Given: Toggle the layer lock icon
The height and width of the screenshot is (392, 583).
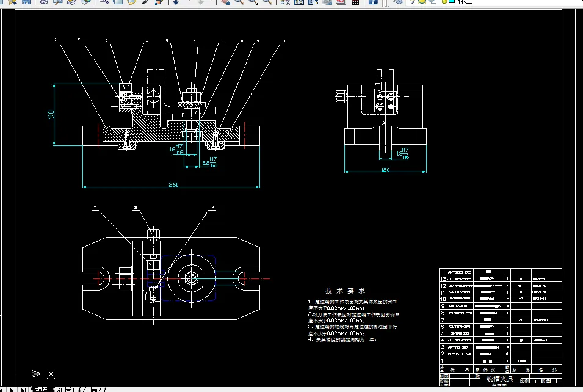Looking at the screenshot, I should 444,2.
